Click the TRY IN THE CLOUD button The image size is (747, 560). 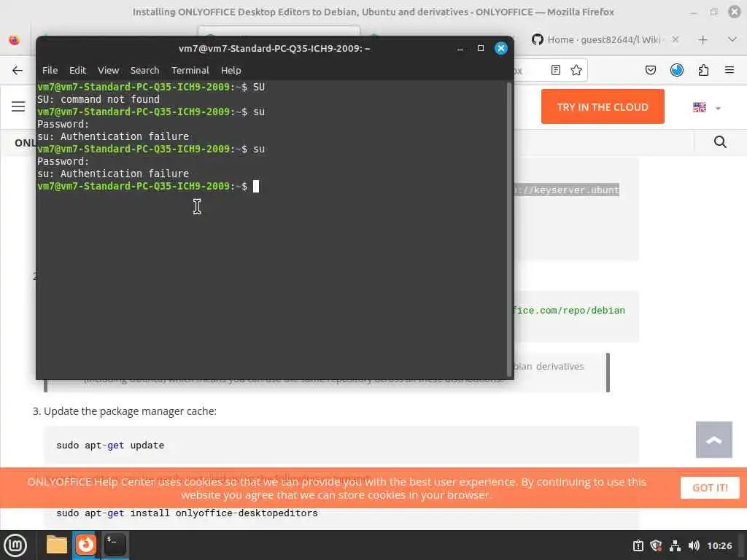point(603,106)
